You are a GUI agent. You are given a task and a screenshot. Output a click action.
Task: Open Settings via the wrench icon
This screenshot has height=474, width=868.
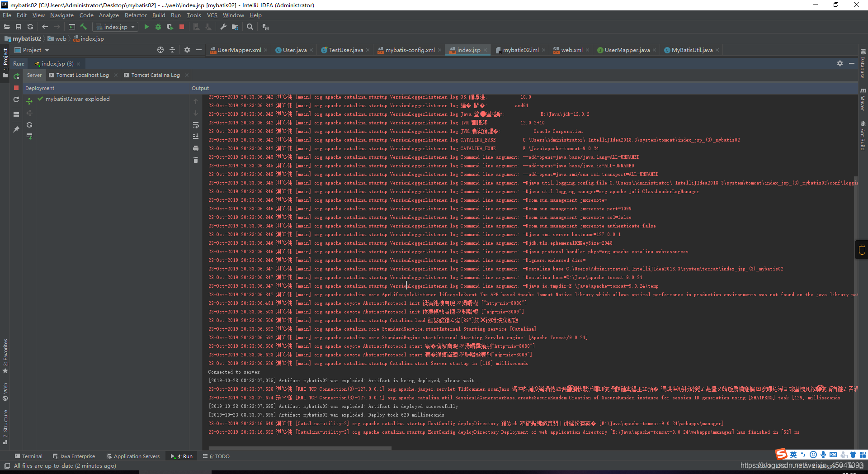tap(223, 27)
